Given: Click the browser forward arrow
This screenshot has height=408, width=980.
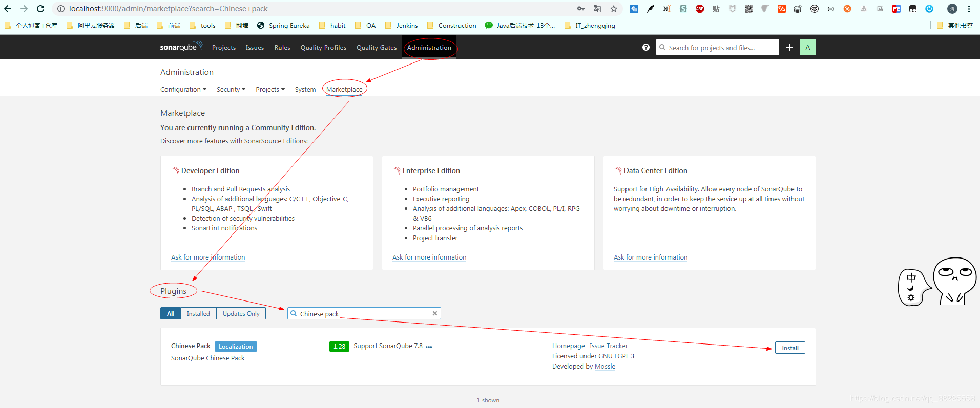Looking at the screenshot, I should point(24,9).
